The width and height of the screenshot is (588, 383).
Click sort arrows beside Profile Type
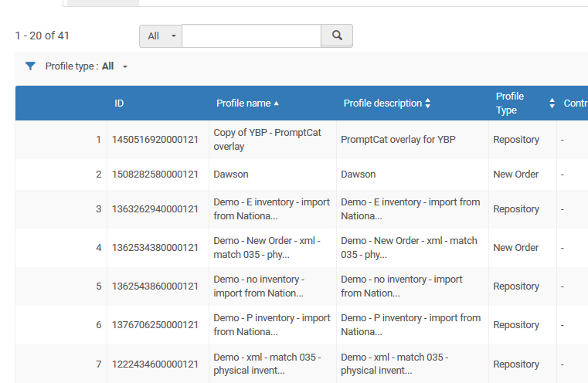pyautogui.click(x=552, y=103)
